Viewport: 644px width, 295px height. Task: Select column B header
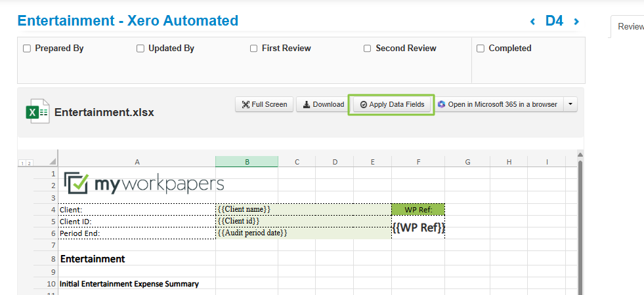[x=246, y=162]
